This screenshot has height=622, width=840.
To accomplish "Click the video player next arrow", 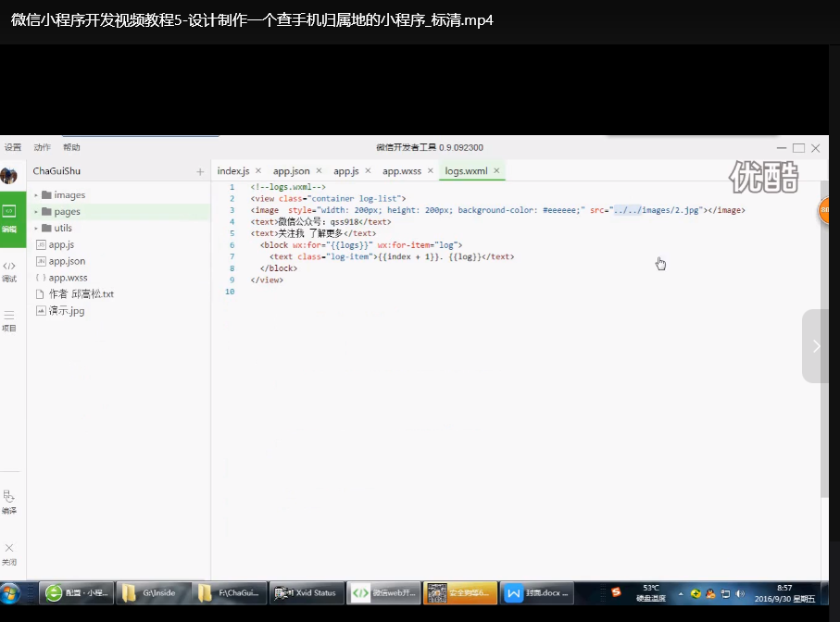I will click(816, 346).
